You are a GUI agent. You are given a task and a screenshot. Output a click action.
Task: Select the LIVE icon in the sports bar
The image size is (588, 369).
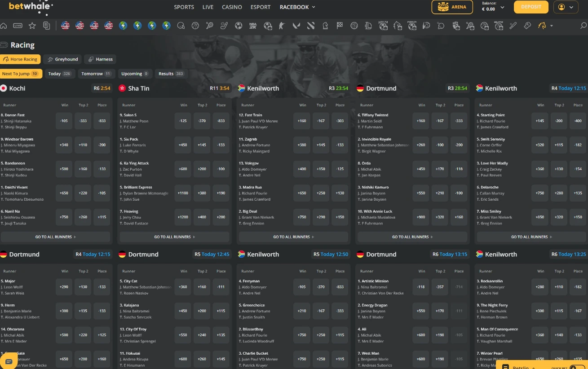(18, 26)
